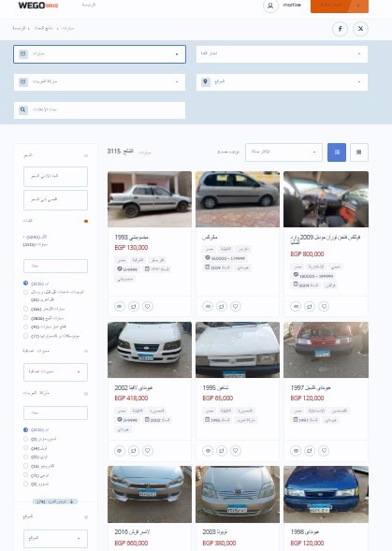Expand the car brand dropdown in search panel
Screen dimensions: 392x551
pos(99,82)
